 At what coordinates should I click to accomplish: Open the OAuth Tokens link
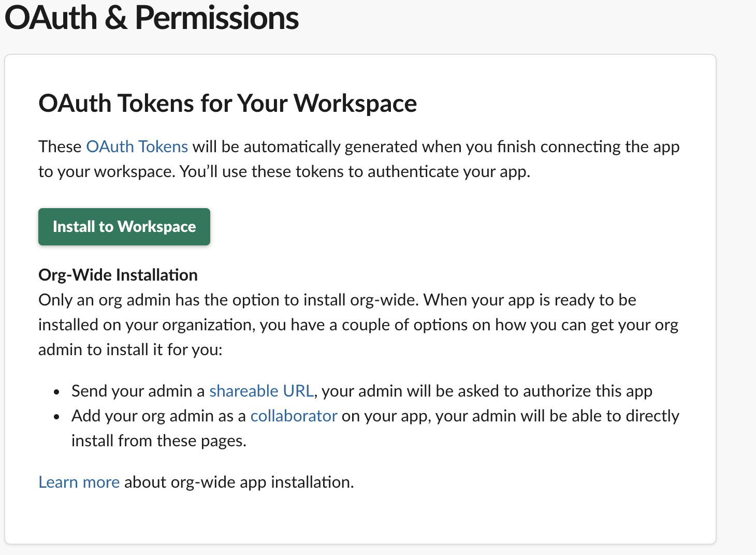coord(137,147)
